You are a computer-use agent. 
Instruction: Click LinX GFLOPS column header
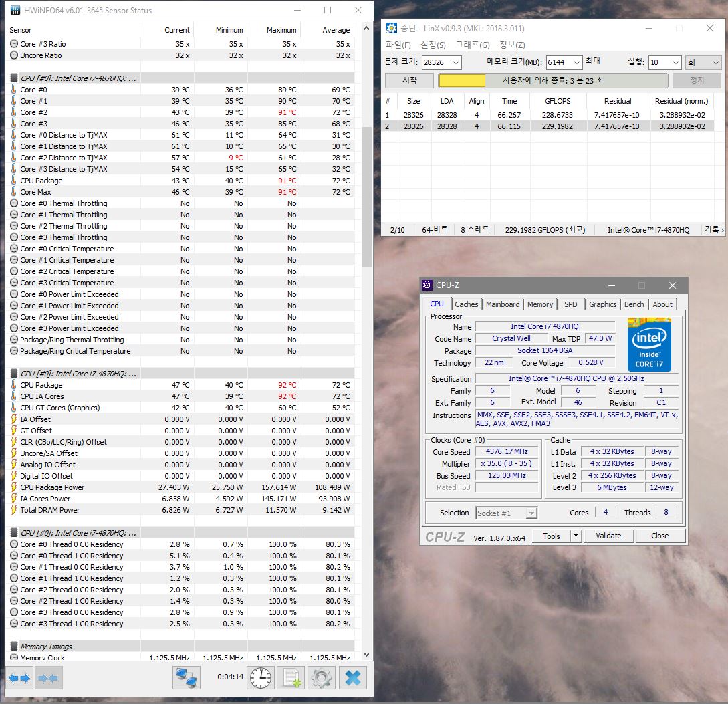(557, 101)
